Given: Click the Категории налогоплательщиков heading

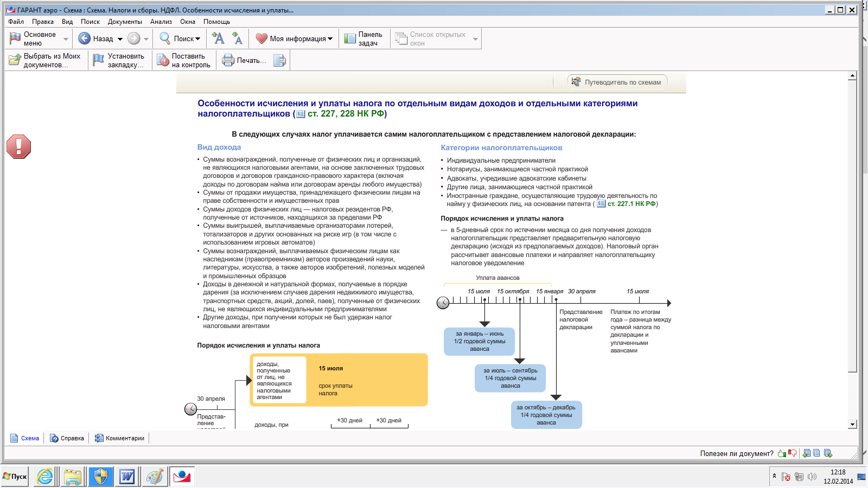Looking at the screenshot, I should tap(502, 147).
